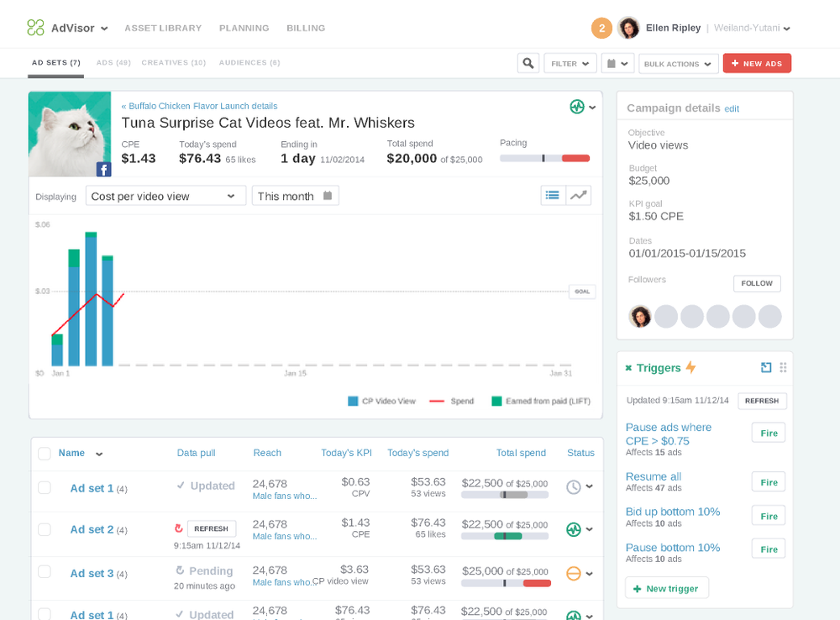Click Ad set 3 spend progress bar
The image size is (840, 620).
pos(506,583)
